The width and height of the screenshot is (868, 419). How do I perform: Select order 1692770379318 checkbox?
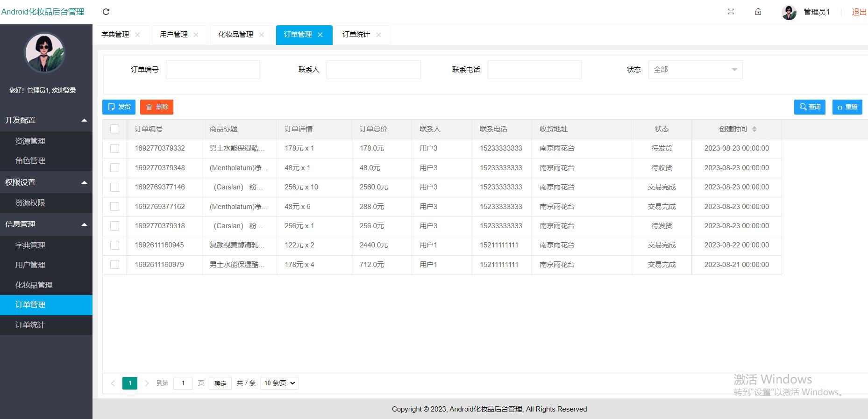tap(114, 226)
